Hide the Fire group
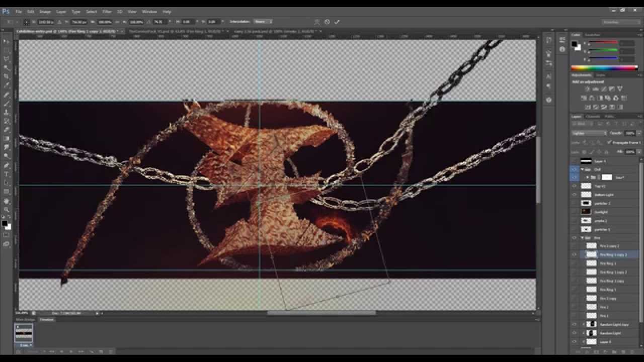 coord(574,238)
